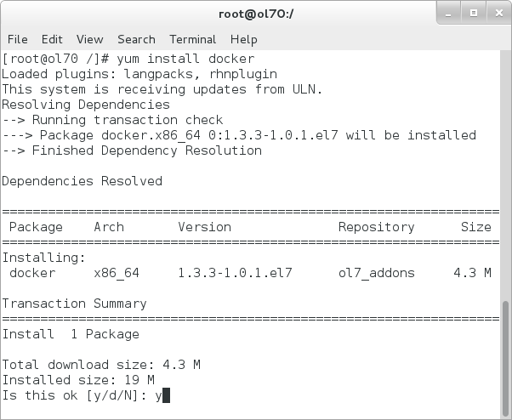Close the terminal window
This screenshot has width=512, height=420.
[496, 13]
